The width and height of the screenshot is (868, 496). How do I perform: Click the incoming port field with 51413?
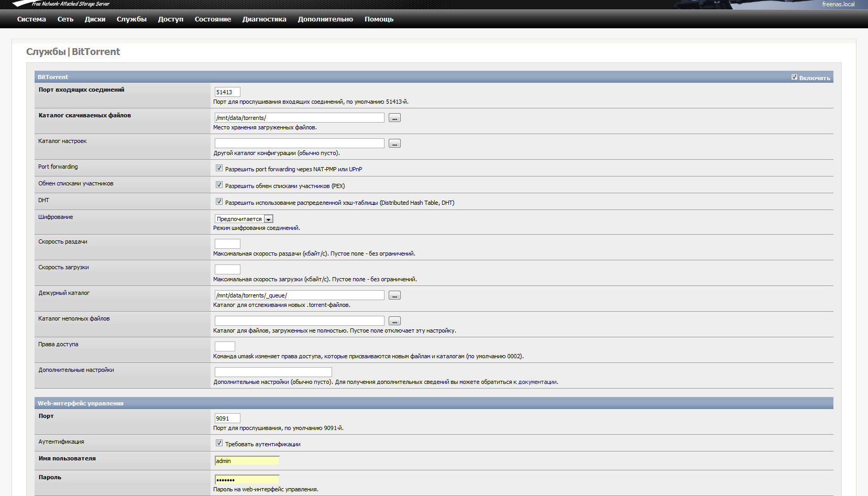[227, 92]
